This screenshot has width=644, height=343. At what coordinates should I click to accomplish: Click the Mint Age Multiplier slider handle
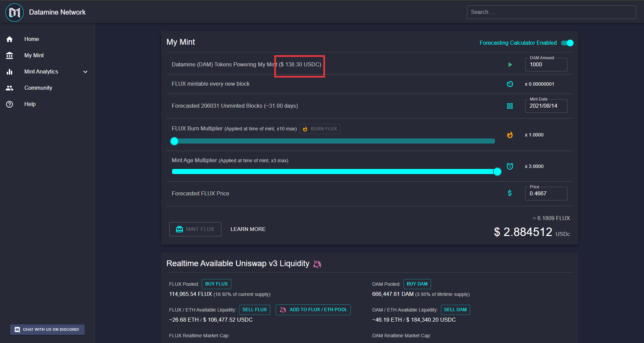click(x=497, y=172)
